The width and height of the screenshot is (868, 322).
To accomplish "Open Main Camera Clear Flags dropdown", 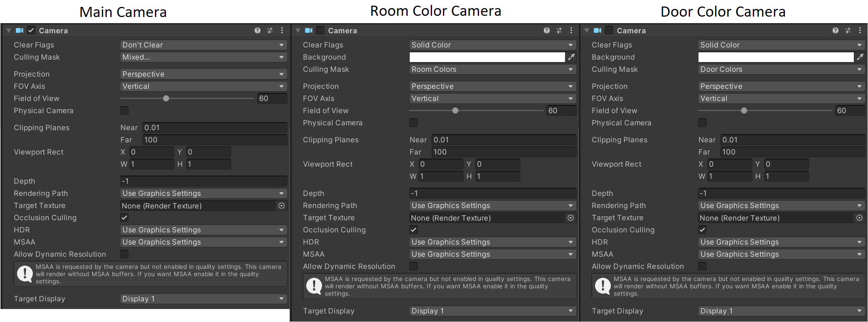I will (x=203, y=45).
